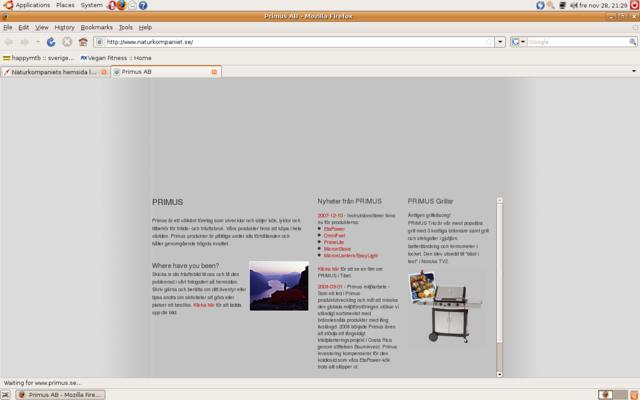Image resolution: width=640 pixels, height=400 pixels.
Task: Open Vegan Fitness :: Home bookmark
Action: point(116,58)
